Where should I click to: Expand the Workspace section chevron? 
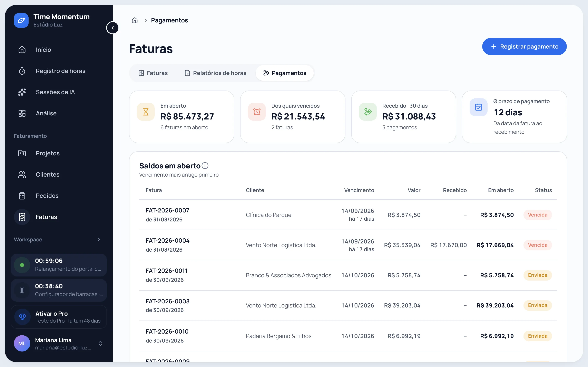click(99, 239)
